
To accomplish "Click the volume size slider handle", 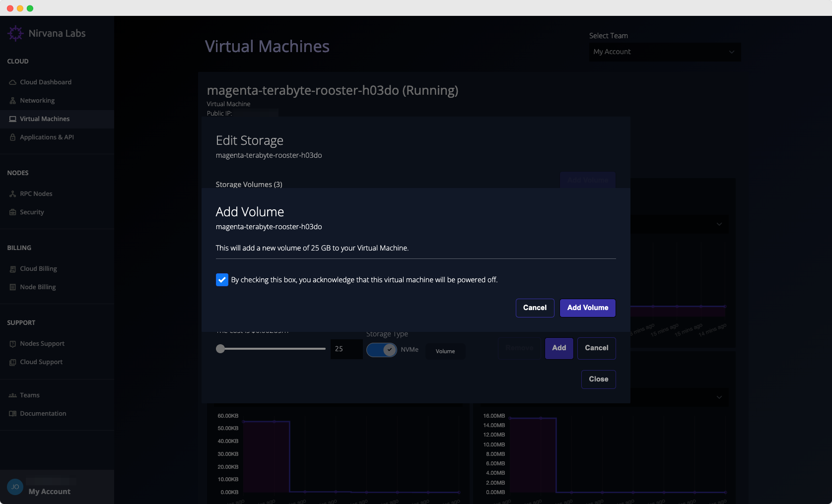I will click(x=220, y=349).
